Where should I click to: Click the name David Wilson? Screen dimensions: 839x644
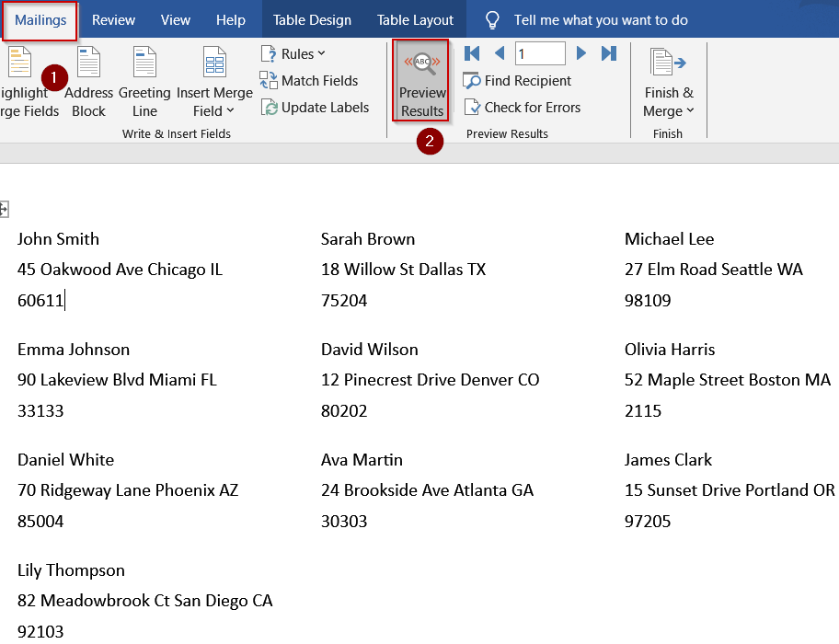[369, 350]
